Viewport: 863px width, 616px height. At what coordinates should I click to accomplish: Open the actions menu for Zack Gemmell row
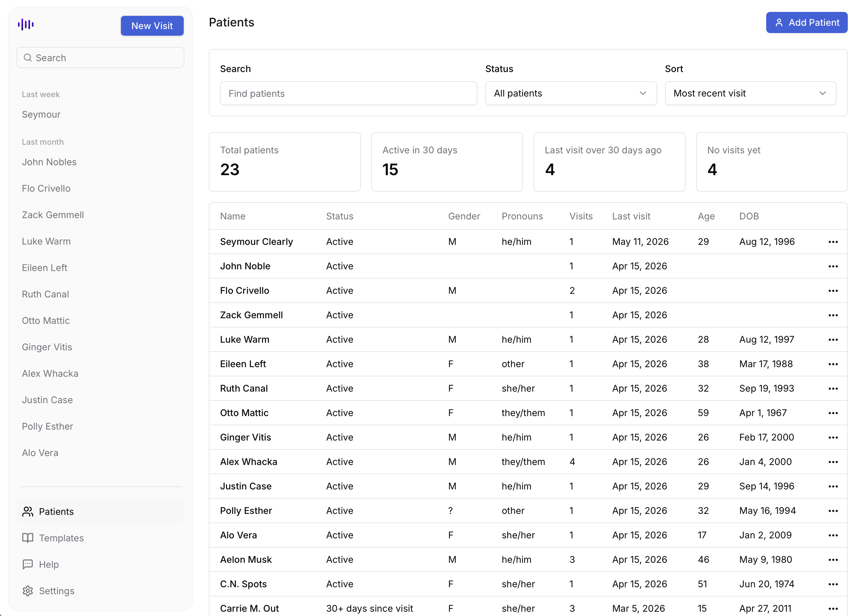(x=833, y=315)
